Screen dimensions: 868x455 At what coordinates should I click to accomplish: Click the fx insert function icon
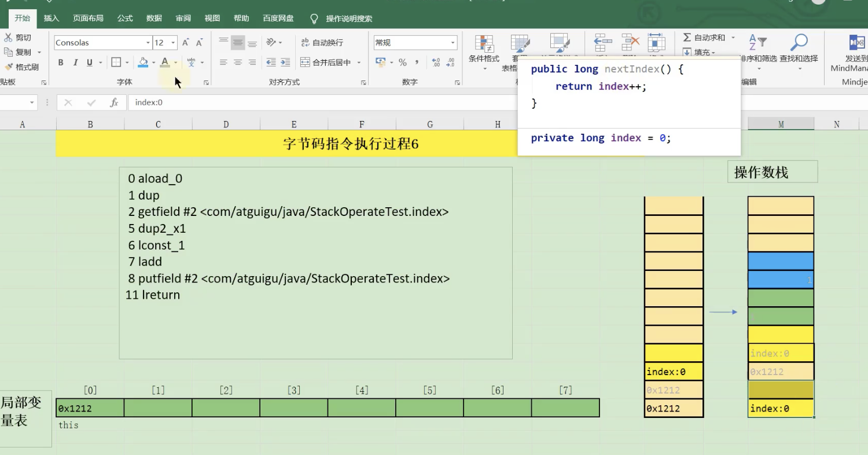[x=114, y=102]
